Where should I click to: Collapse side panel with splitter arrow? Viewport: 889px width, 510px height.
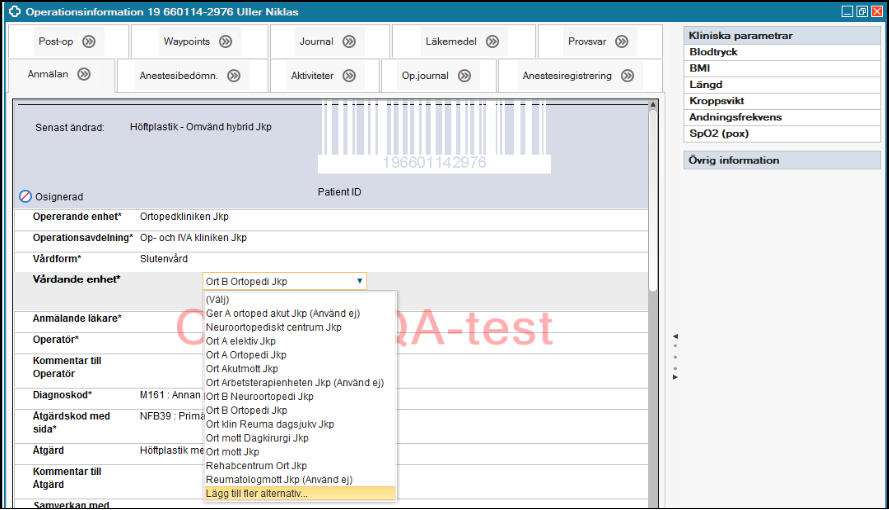point(674,336)
